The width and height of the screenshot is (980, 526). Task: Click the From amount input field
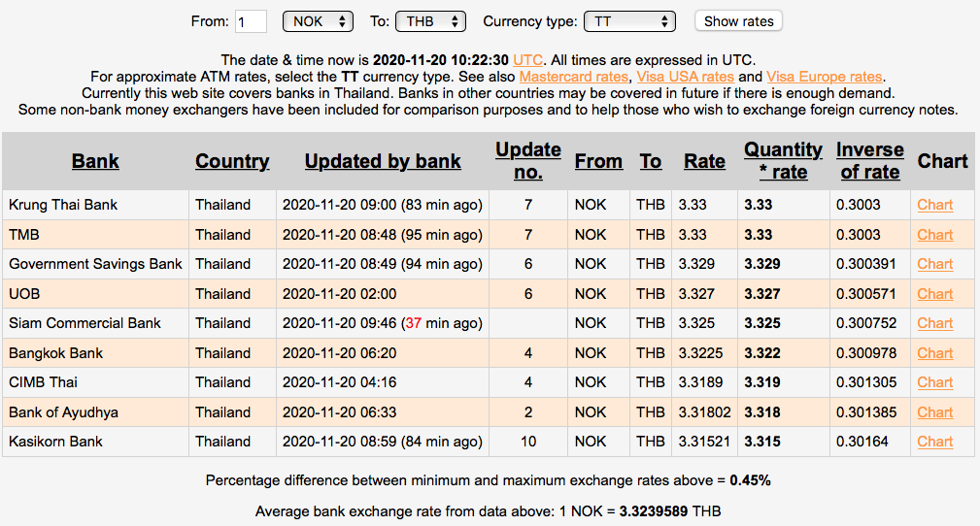(x=251, y=21)
